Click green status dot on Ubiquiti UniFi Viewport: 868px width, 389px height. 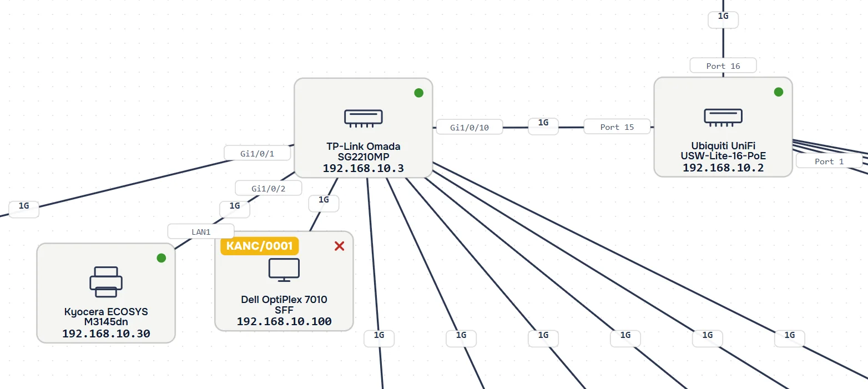coord(779,92)
